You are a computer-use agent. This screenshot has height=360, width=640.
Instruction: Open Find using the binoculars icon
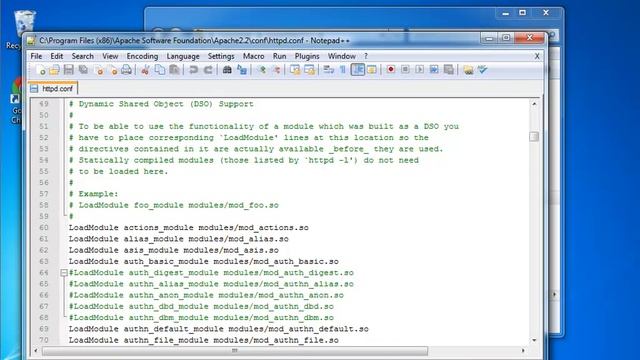coord(227,70)
